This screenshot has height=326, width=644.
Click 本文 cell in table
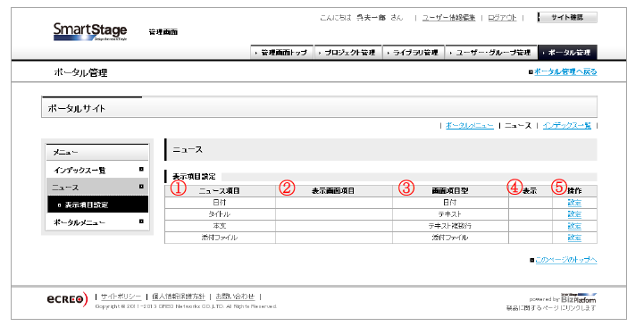pos(220,226)
